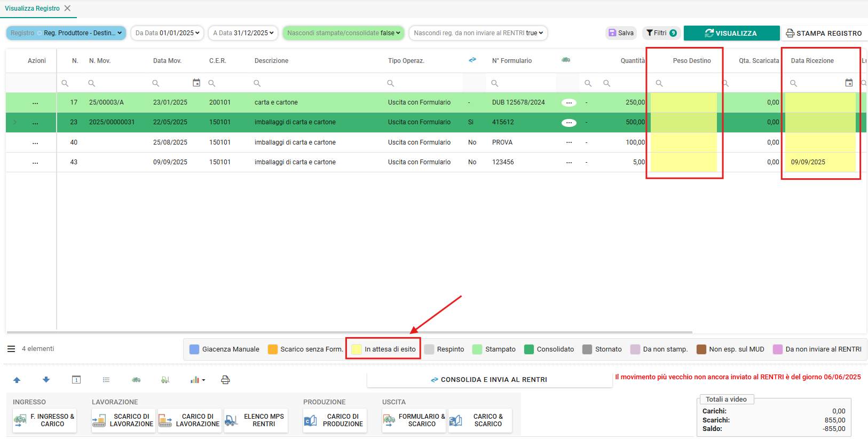Open calendar picker in Data Mov. filter
The height and width of the screenshot is (439, 868).
click(196, 83)
